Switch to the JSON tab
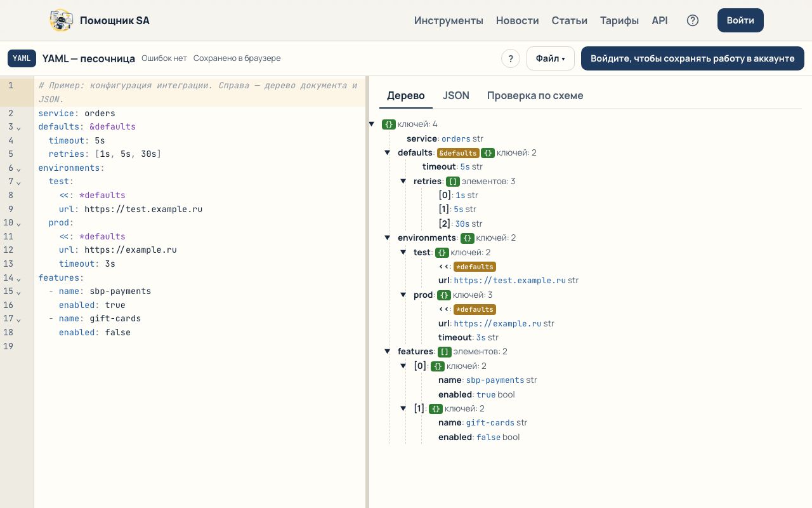 [x=456, y=96]
